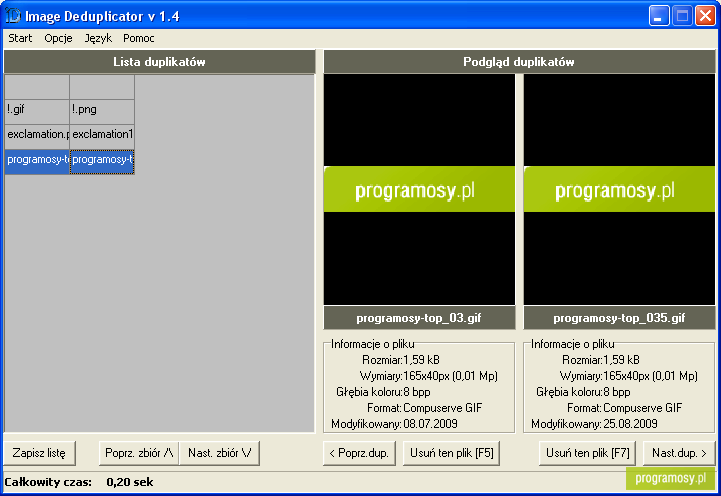The image size is (721, 496).
Task: Show previous duplicate with Poprz.dup.
Action: [x=359, y=453]
